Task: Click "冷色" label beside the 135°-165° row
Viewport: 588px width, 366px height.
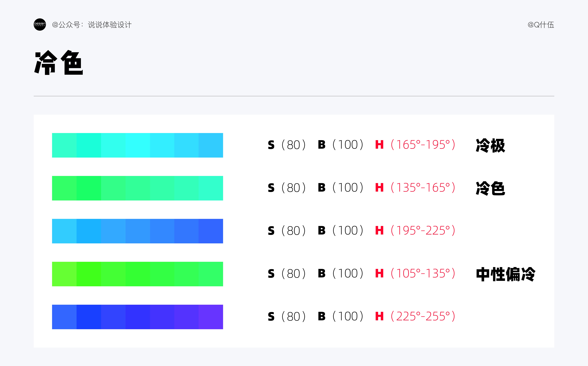Action: point(490,188)
